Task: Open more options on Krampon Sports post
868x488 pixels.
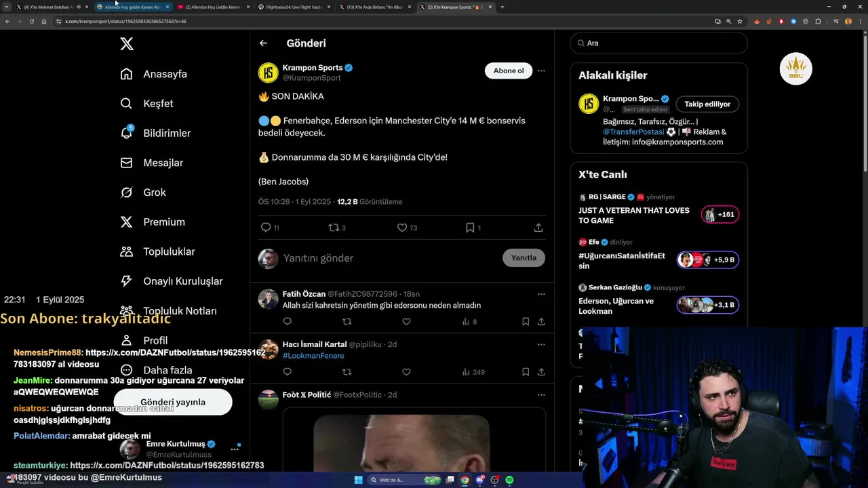Action: (541, 70)
